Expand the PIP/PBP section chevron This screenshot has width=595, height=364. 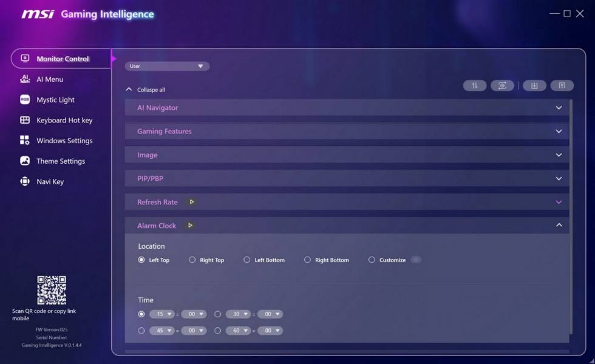pyautogui.click(x=559, y=178)
